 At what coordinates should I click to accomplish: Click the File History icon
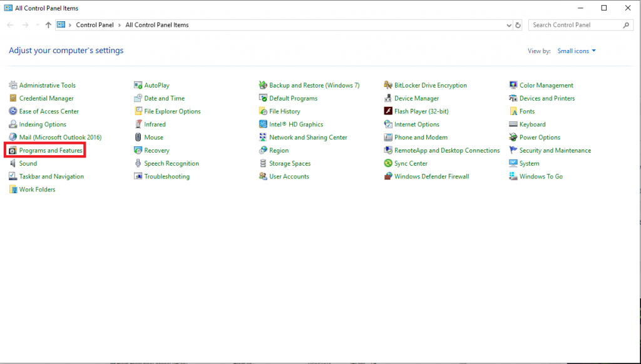264,111
